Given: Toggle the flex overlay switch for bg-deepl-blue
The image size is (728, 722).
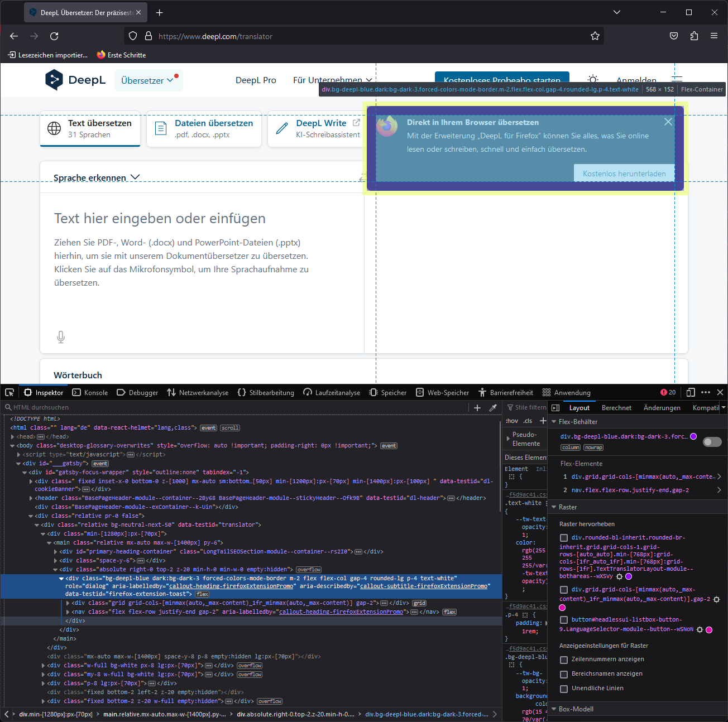Looking at the screenshot, I should tap(712, 441).
